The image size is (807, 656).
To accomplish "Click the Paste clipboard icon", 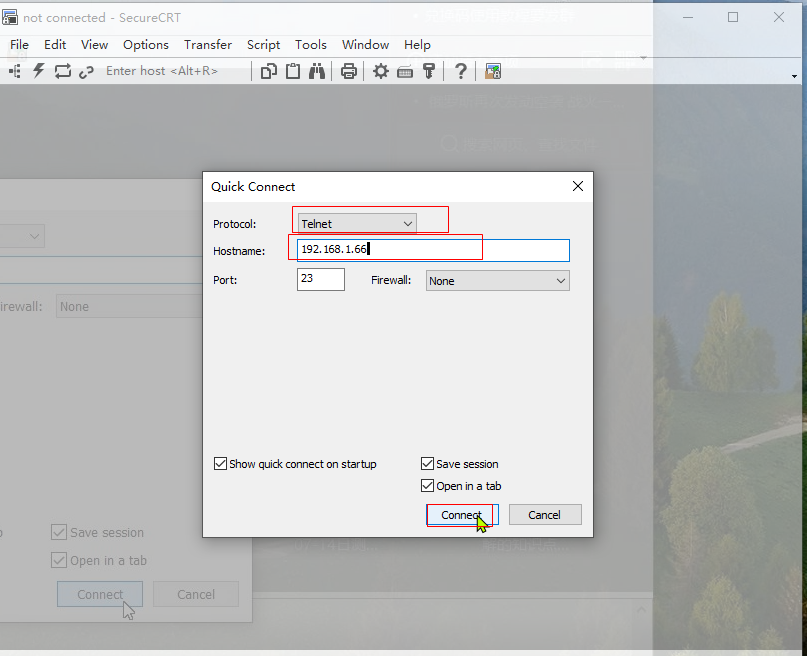I will pos(293,71).
